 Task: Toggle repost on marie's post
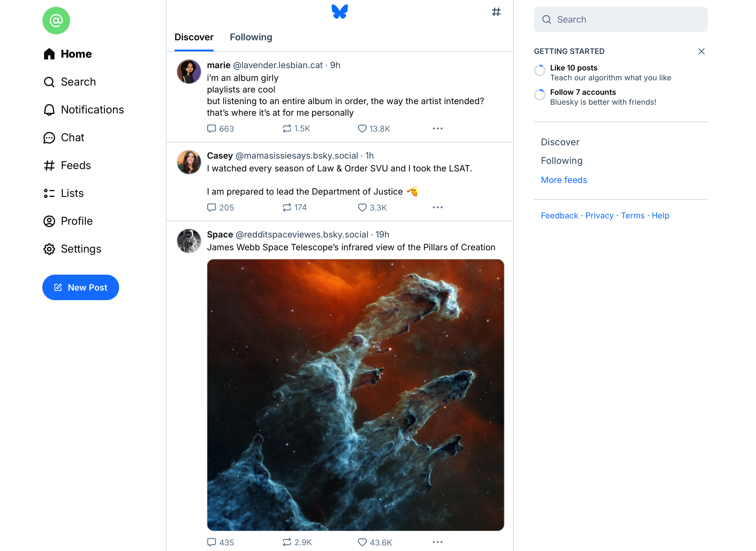(x=287, y=128)
